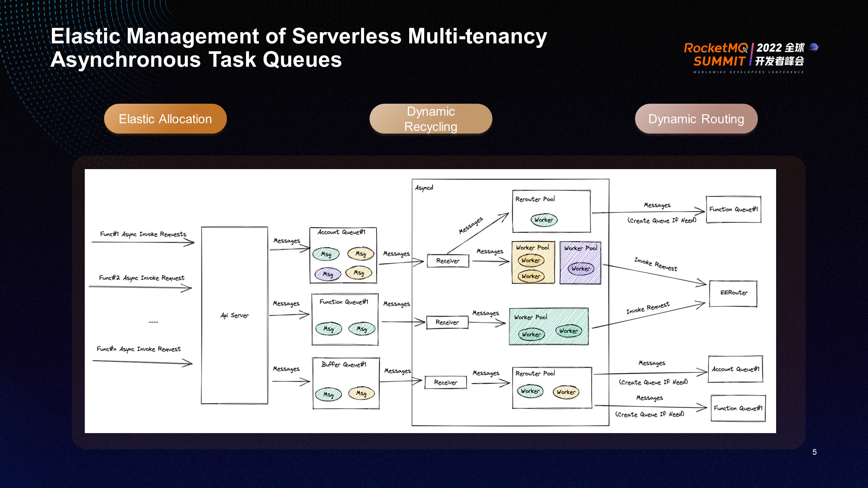868x488 pixels.
Task: Click the bottom Rerouter Pool label
Action: [535, 373]
